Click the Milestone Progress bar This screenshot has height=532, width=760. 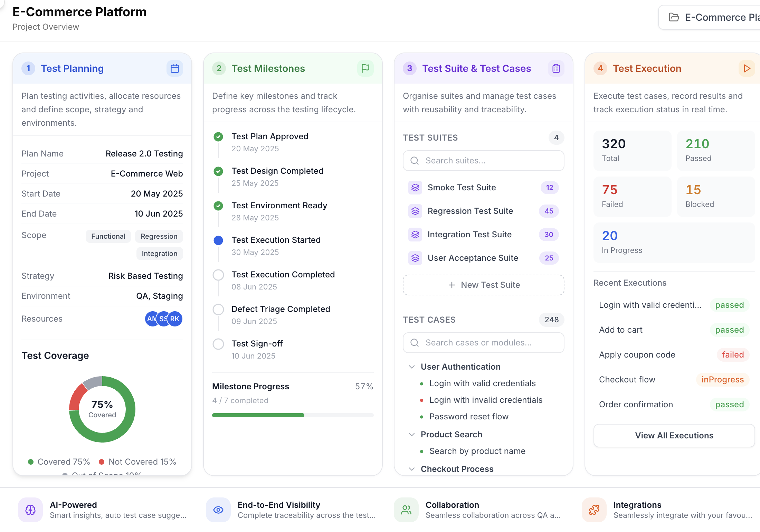click(x=293, y=415)
